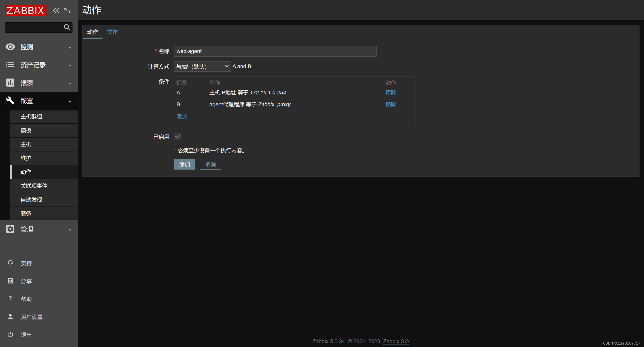Open 自动发现 in the sidebar

(44, 200)
